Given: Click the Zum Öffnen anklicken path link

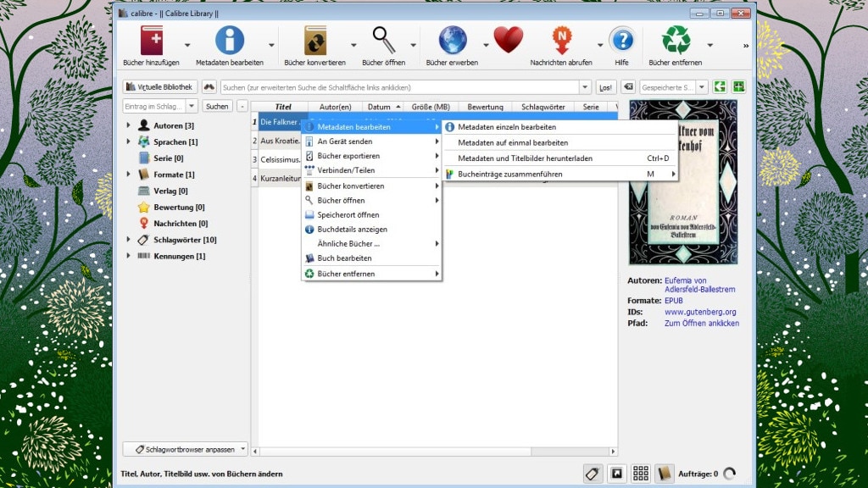Looking at the screenshot, I should coord(702,323).
